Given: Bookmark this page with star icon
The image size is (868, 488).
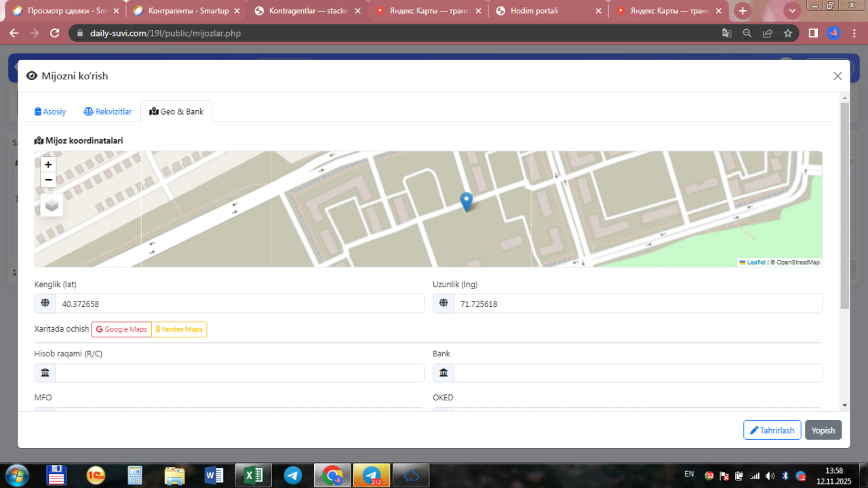Looking at the screenshot, I should coord(787,33).
